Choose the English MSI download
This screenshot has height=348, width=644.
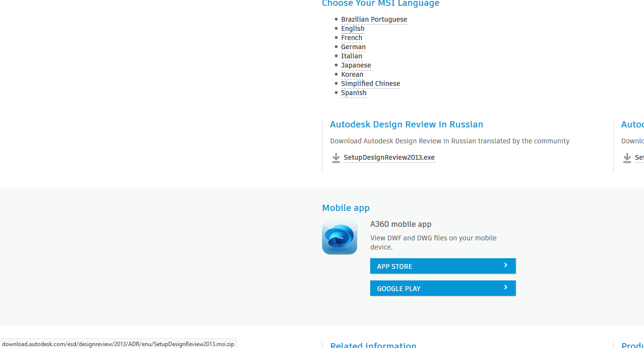point(353,29)
